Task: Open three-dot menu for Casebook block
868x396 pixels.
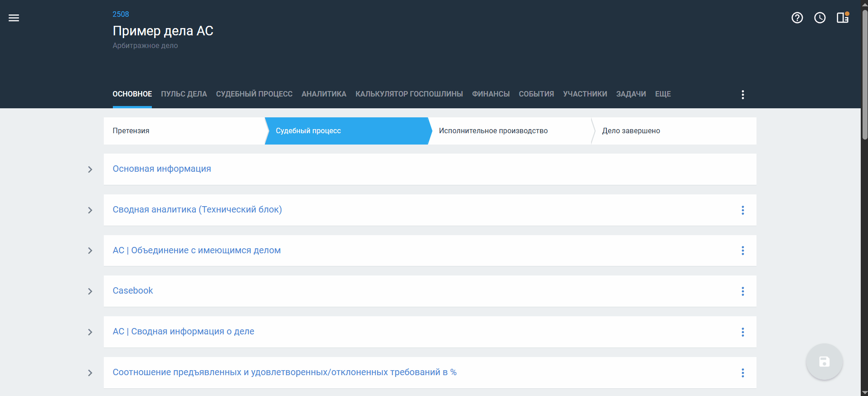Action: (742, 291)
